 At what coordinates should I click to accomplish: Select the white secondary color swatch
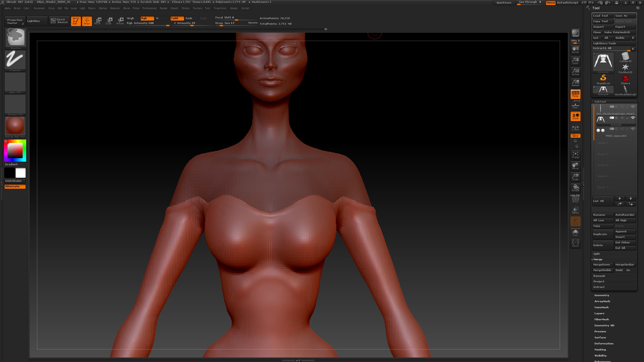click(21, 173)
